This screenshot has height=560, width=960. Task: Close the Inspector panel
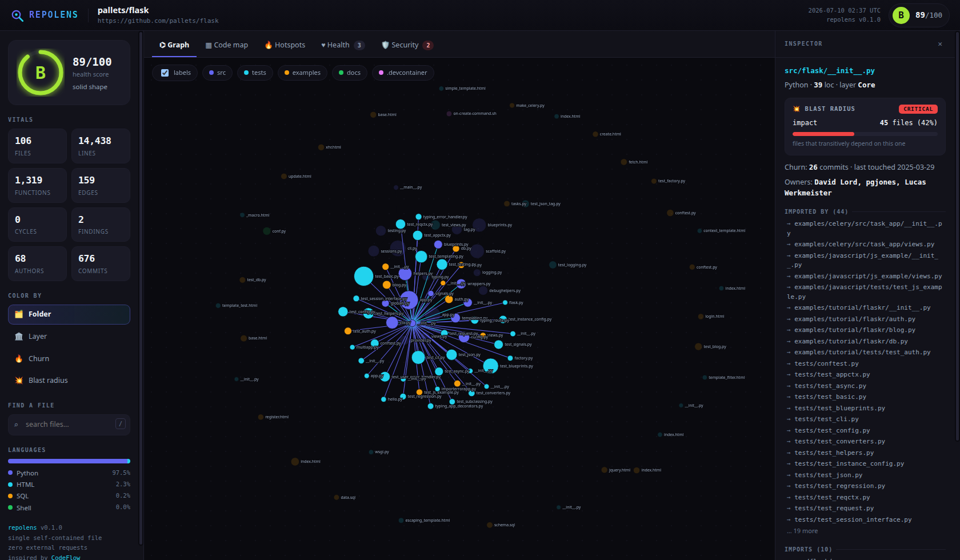point(940,44)
